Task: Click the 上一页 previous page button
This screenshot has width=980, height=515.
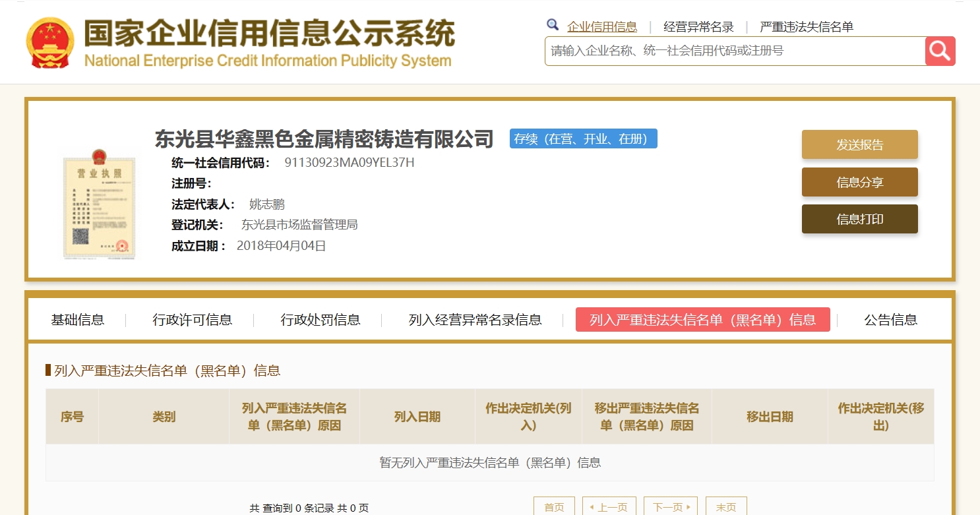Action: tap(609, 506)
